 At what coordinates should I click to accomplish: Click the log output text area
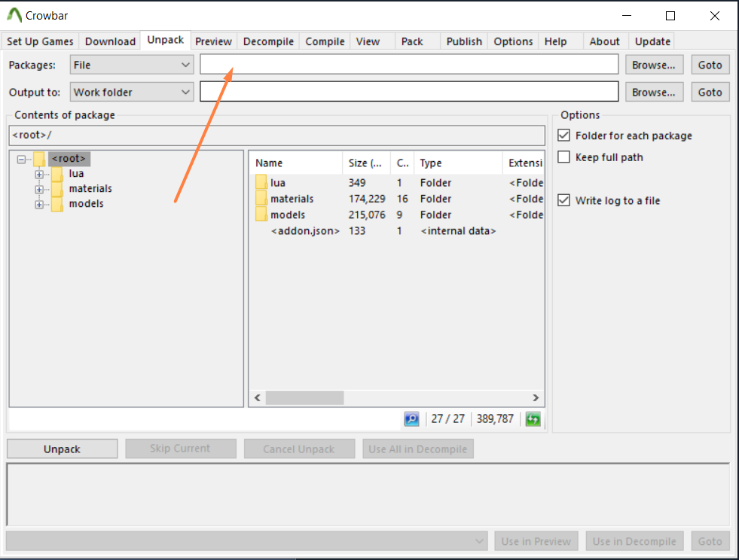click(368, 495)
